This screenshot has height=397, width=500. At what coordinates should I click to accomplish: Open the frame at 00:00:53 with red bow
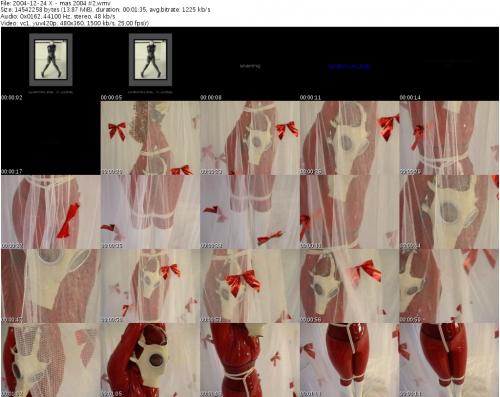point(250,286)
